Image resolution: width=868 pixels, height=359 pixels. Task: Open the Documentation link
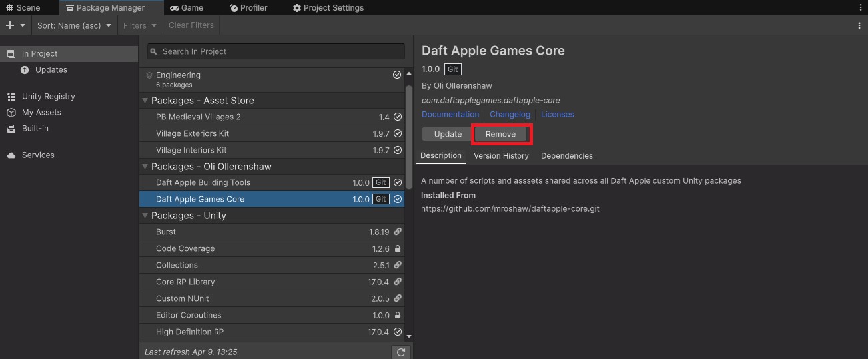[x=450, y=114]
